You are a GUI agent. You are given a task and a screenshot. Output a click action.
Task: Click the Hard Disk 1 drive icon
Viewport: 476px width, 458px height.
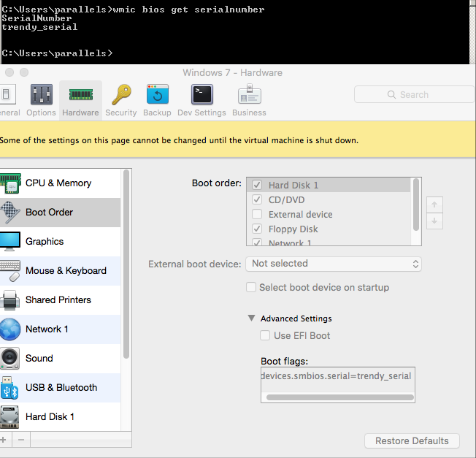10,417
